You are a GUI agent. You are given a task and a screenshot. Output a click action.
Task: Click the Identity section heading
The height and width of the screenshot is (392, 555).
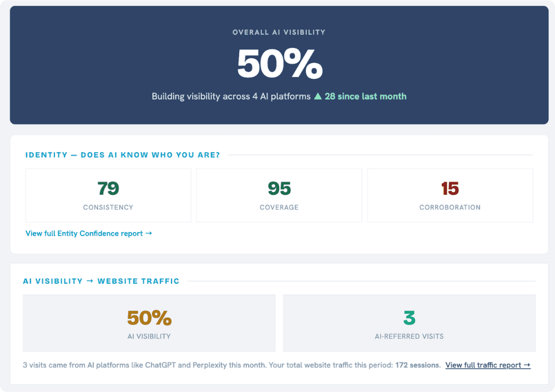click(x=123, y=155)
